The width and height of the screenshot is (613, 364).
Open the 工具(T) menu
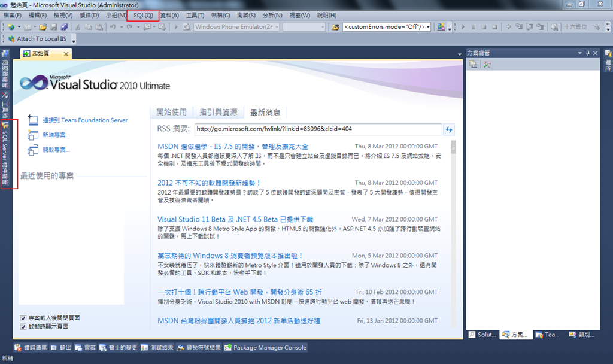click(195, 15)
